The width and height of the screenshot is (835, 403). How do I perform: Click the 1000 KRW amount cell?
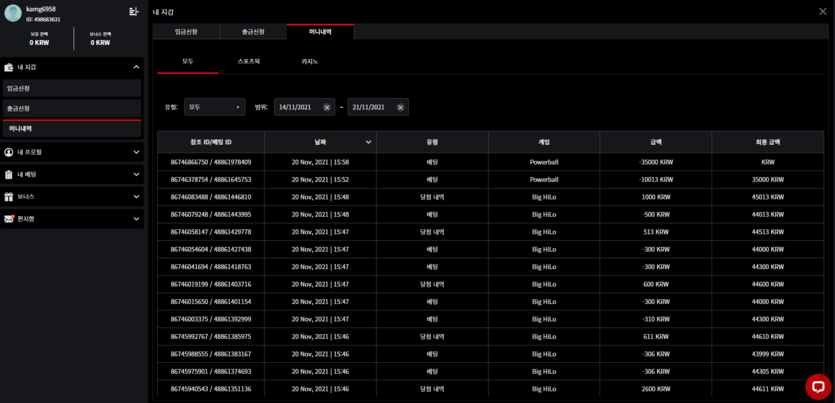point(656,197)
